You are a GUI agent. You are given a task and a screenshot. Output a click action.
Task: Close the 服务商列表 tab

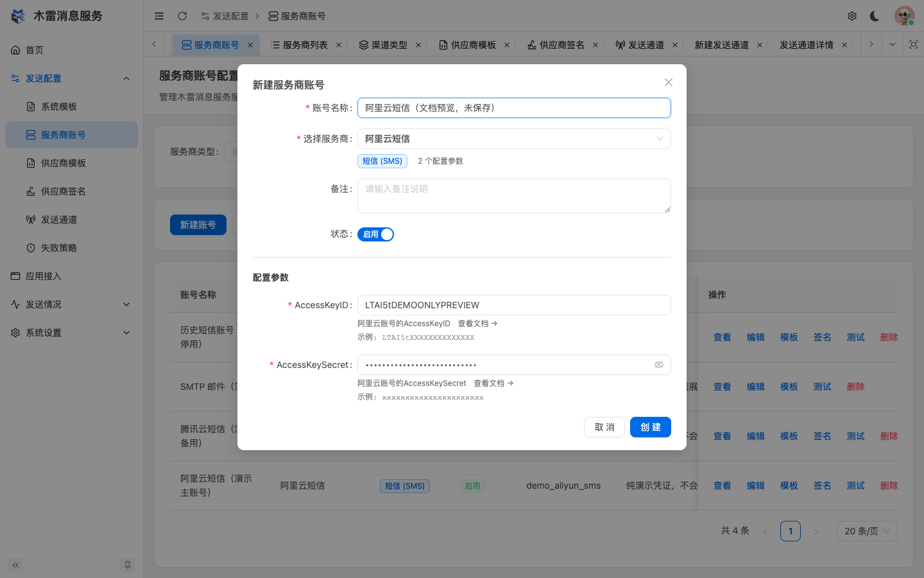(x=339, y=45)
